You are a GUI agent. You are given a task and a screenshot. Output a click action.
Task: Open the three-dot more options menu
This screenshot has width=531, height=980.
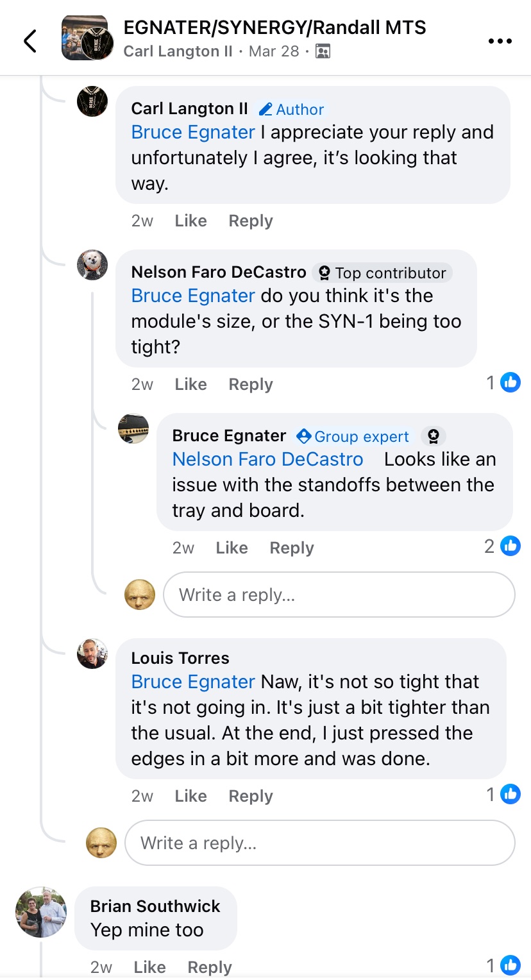click(x=500, y=41)
